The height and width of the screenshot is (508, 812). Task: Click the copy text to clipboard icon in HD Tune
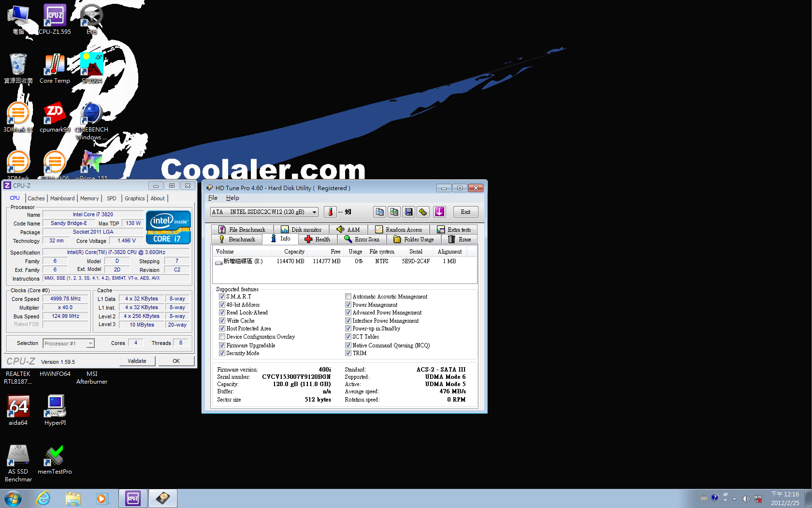point(379,212)
